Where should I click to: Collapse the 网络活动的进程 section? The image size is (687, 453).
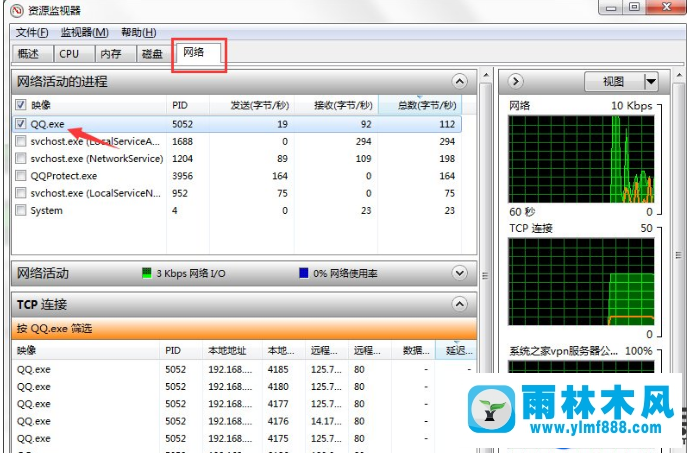(459, 81)
